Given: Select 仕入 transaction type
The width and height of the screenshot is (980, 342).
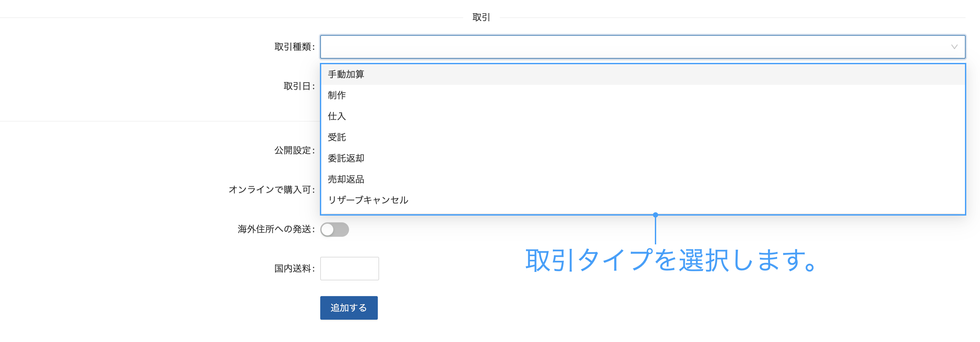Looking at the screenshot, I should pos(642,116).
